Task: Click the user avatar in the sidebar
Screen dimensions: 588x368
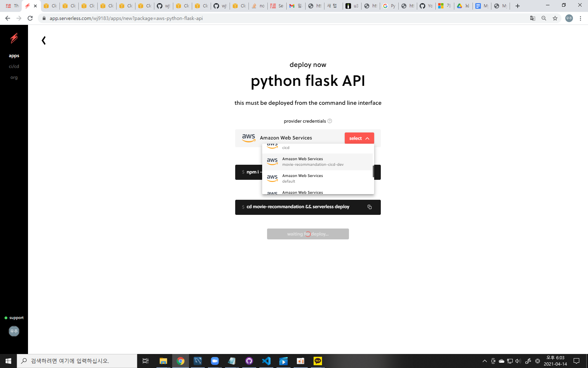Action: [14, 331]
